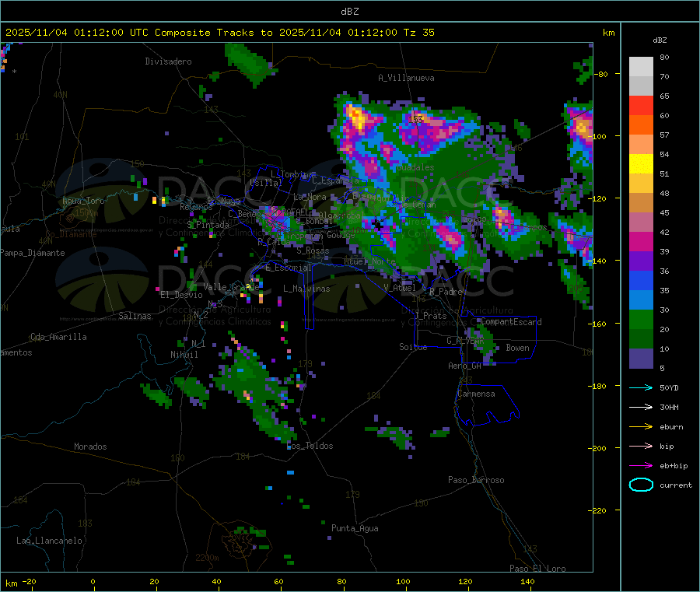
Task: Click the 'L_Malvinas' map label
Action: (306, 289)
